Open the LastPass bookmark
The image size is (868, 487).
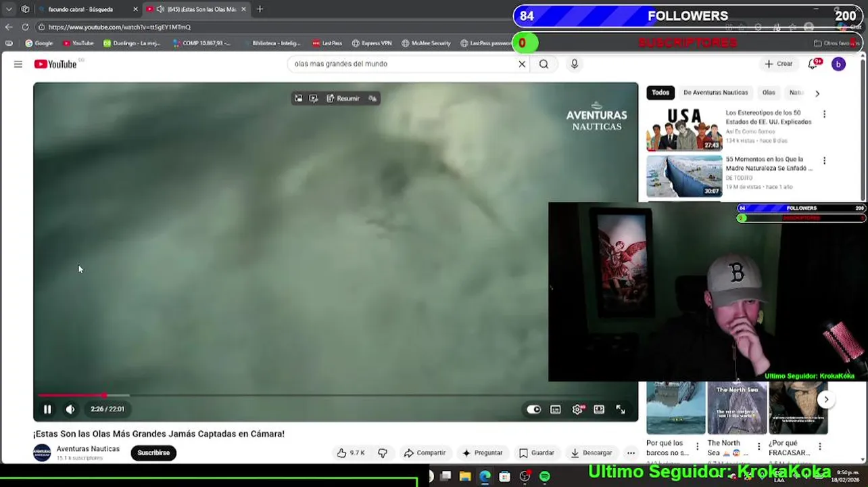click(x=327, y=43)
